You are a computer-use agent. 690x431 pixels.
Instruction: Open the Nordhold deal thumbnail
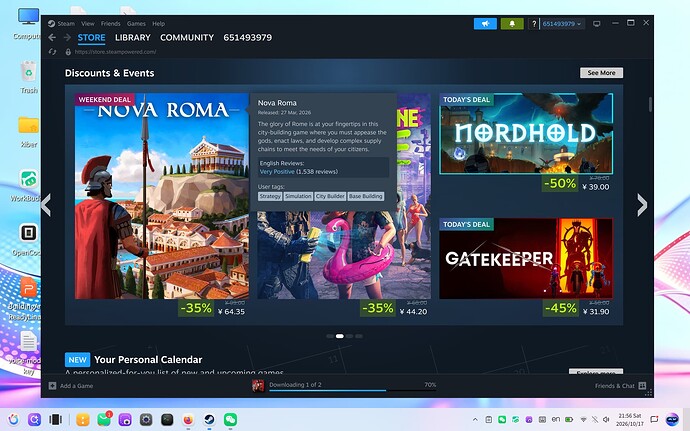pos(526,133)
